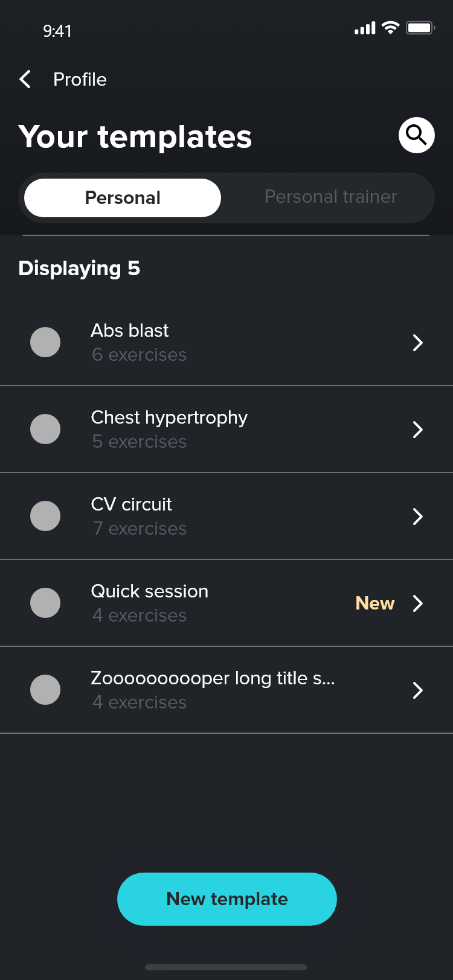Viewport: 453px width, 980px height.
Task: Tap the back arrow icon
Action: pos(25,79)
